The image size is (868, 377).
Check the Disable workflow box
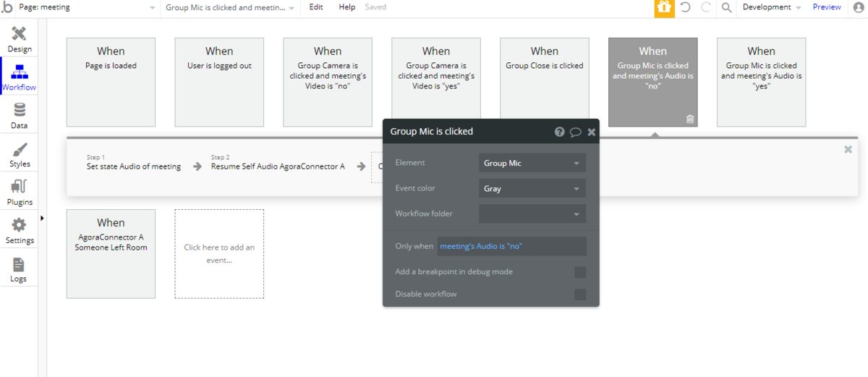click(580, 295)
